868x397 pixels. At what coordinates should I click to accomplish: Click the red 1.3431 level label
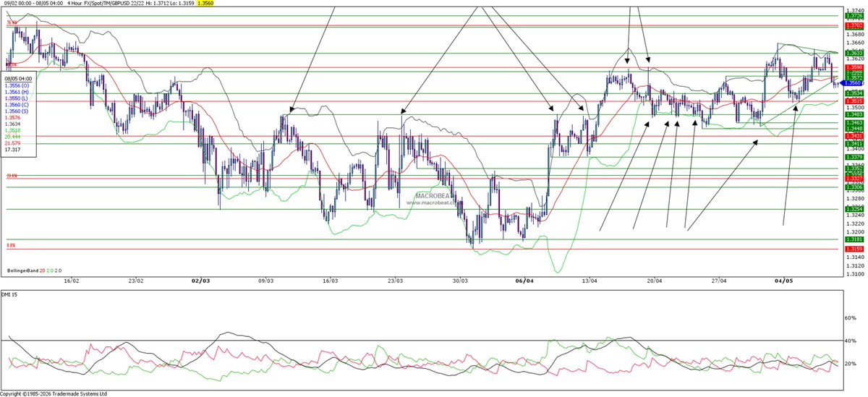click(854, 136)
